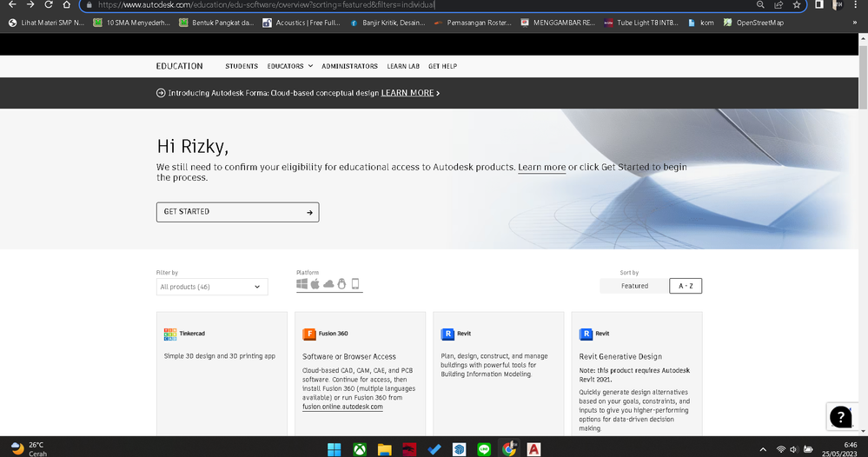The width and height of the screenshot is (868, 457).
Task: Open the help chat question mark
Action: click(x=840, y=417)
